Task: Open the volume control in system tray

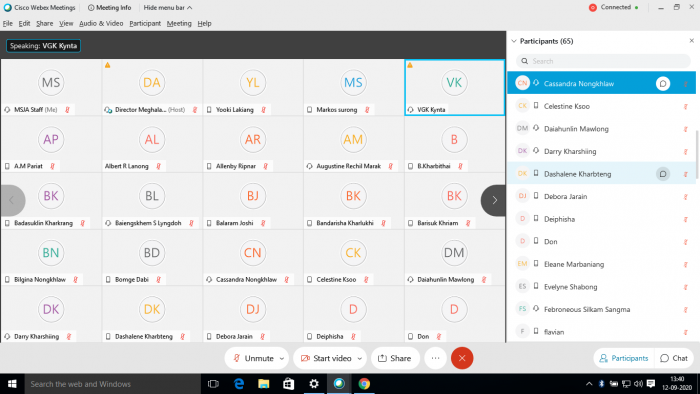Action: coord(638,384)
